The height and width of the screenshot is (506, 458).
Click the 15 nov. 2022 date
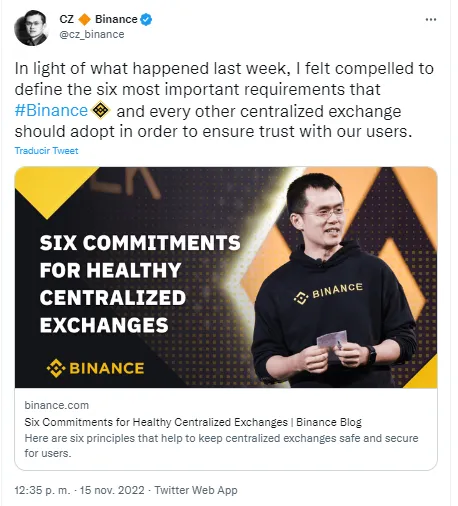(112, 490)
